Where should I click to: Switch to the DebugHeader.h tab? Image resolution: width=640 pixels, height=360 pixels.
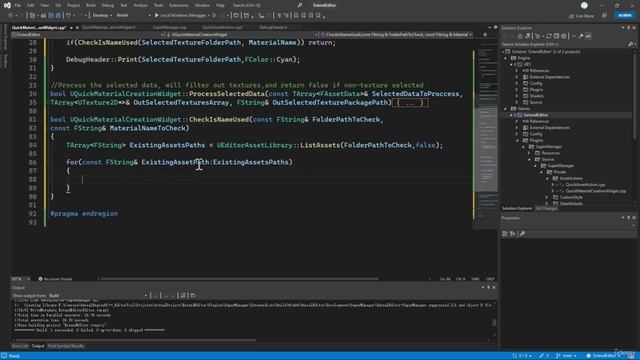tap(273, 27)
